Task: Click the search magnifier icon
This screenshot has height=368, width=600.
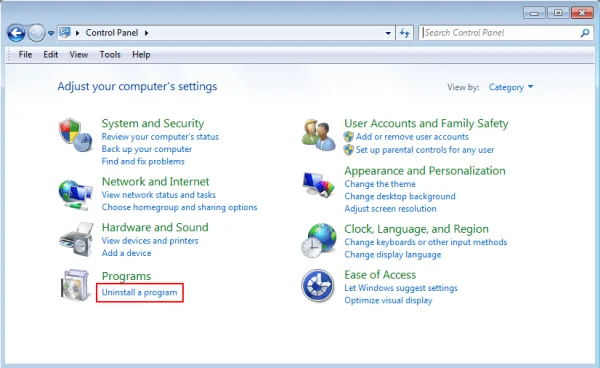Action: 585,33
